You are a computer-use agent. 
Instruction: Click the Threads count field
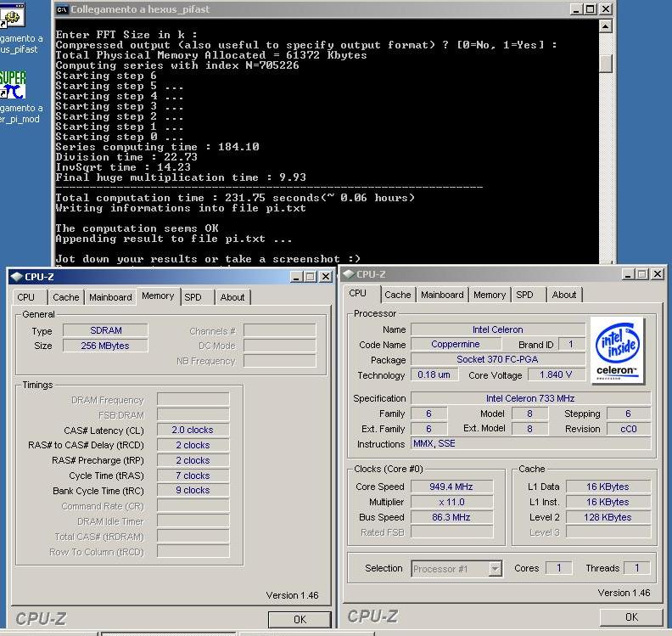(637, 568)
